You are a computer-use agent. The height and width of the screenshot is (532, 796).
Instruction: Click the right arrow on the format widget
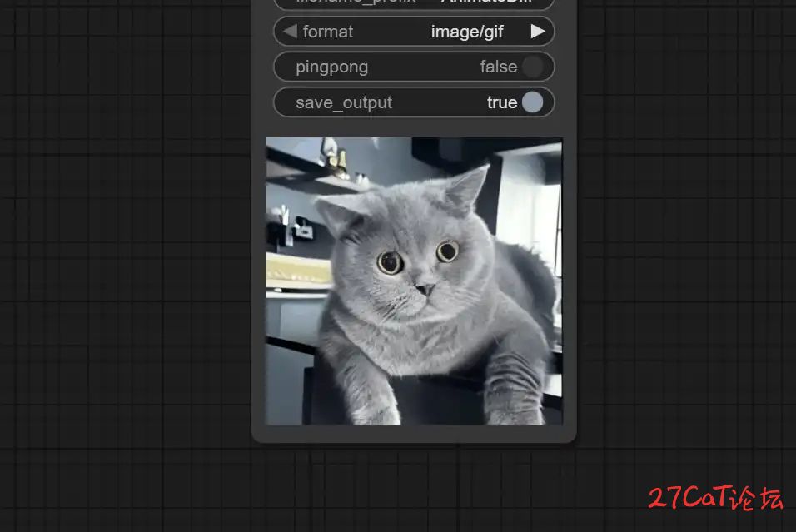(x=538, y=32)
